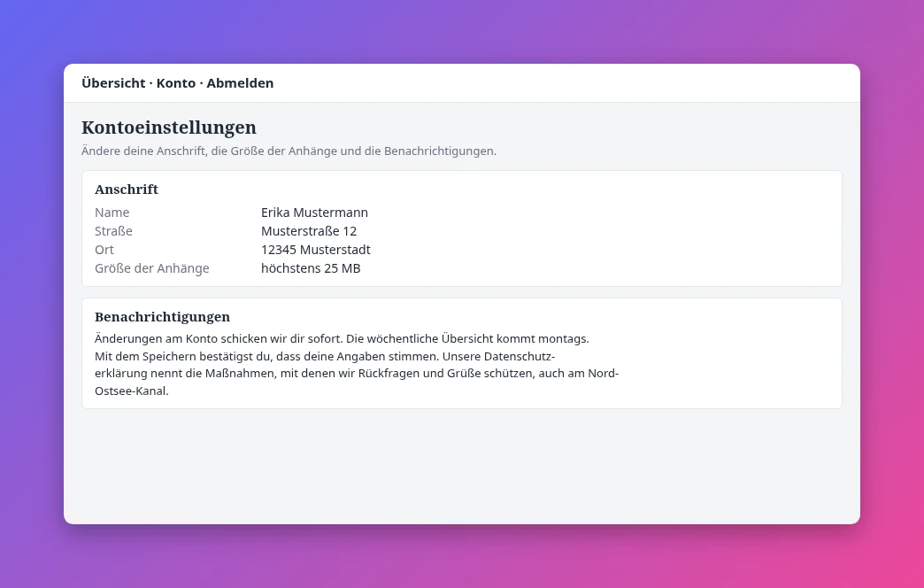Click Abmelden in the top navigation
Screen dimensions: 924x588
pyautogui.click(x=240, y=83)
